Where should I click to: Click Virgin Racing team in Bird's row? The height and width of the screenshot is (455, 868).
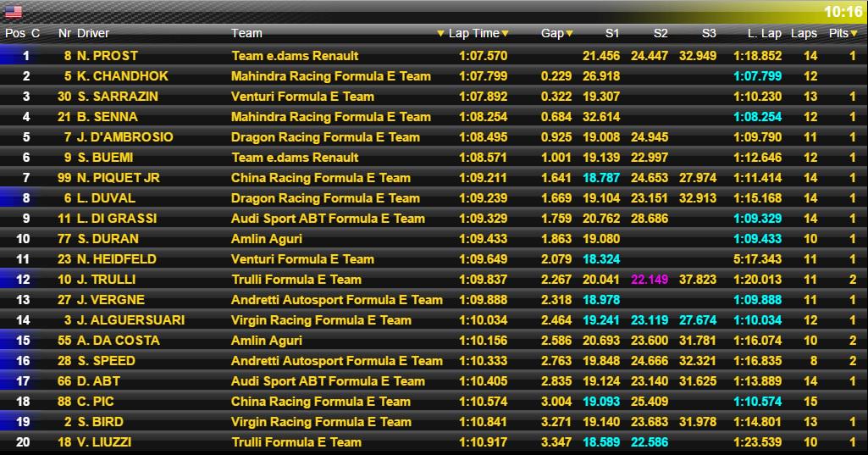tap(321, 422)
